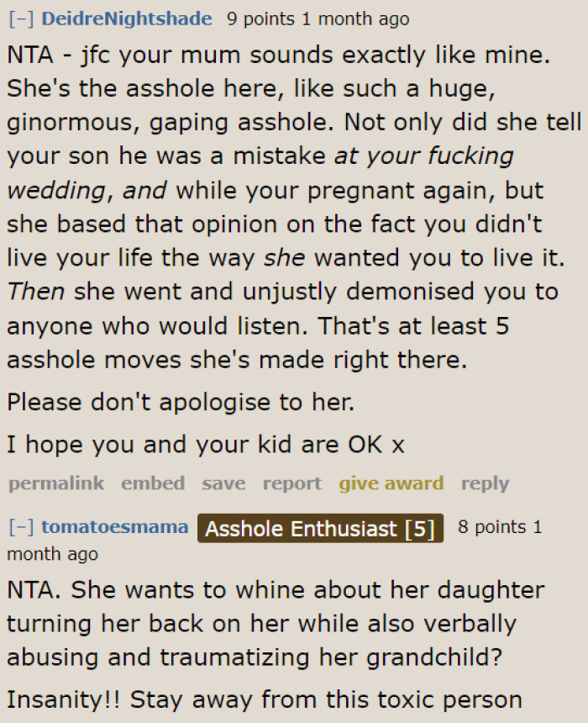Save DeidreNightshade's comment

(x=223, y=483)
